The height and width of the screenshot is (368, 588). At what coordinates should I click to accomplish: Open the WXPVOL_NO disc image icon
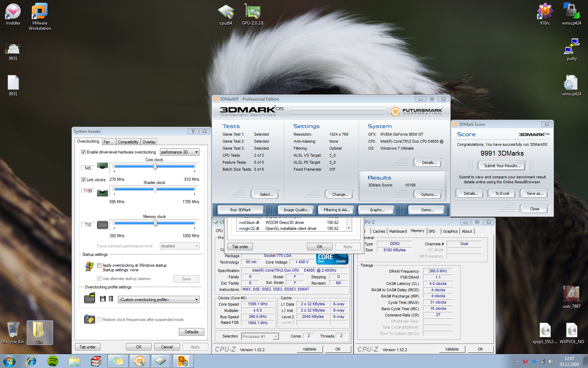(x=572, y=333)
